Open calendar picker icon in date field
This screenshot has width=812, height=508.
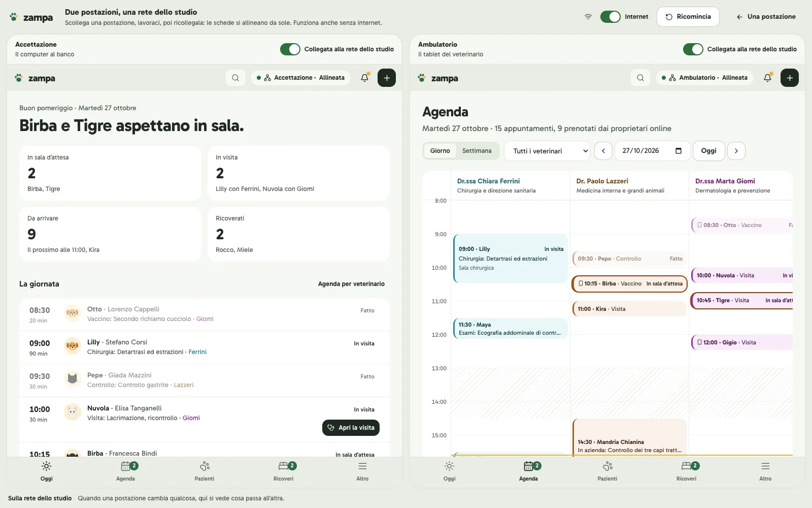(x=679, y=151)
